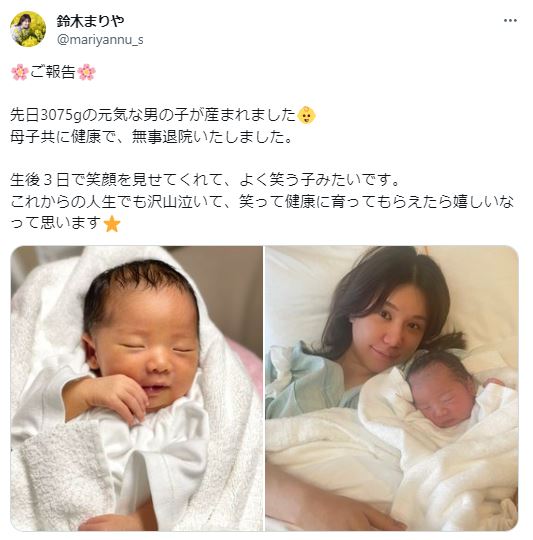Click the 鈴木まりや profile avatar
Viewport: 533px width, 540px height.
[x=28, y=29]
